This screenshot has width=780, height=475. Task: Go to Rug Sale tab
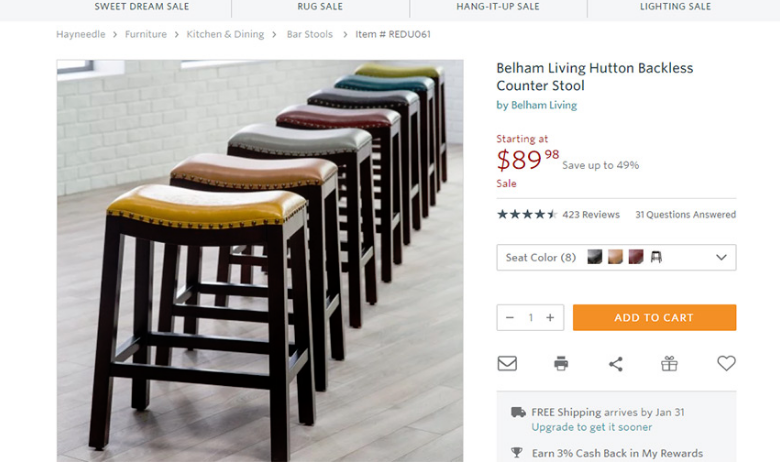pos(320,7)
